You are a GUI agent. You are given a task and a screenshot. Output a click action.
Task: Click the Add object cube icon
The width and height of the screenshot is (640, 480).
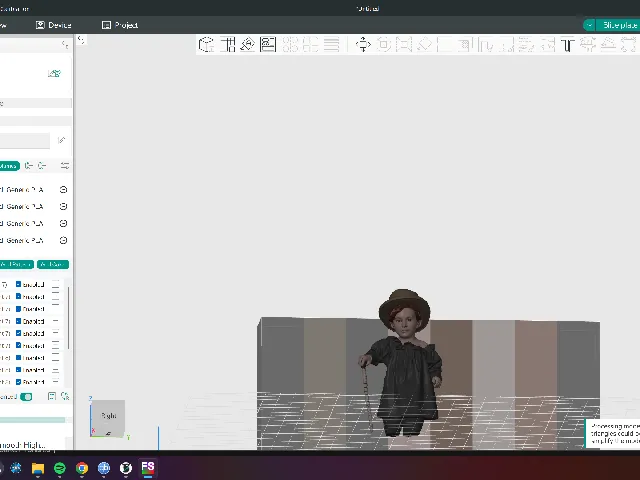(206, 44)
